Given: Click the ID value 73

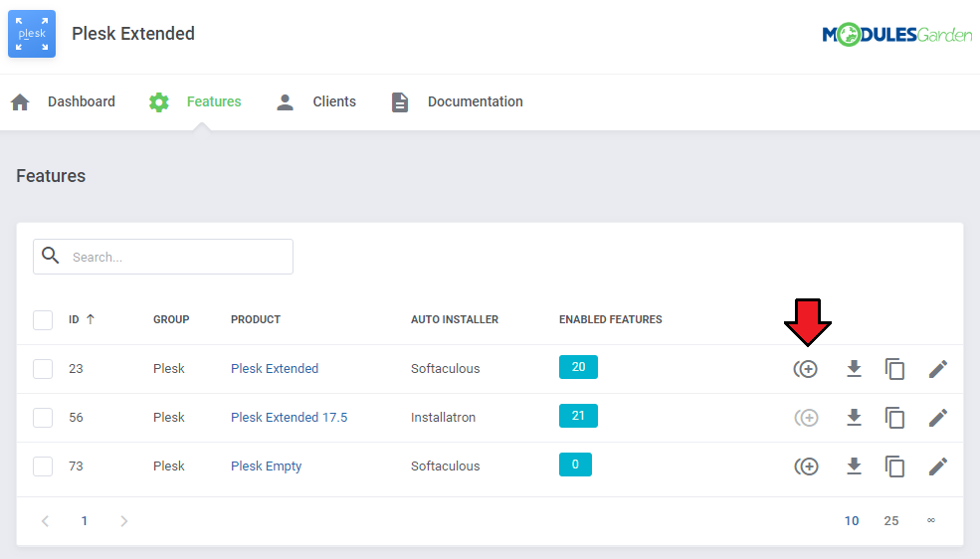Looking at the screenshot, I should coord(76,466).
